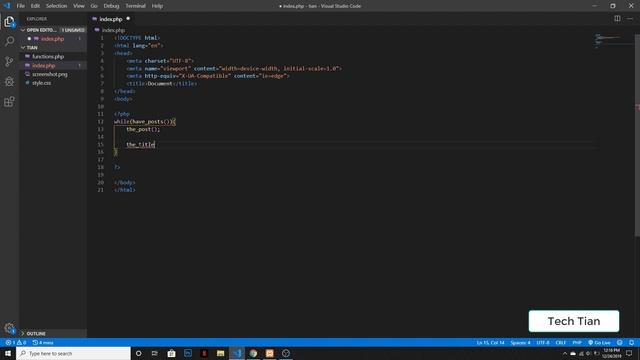640x360 pixels.
Task: Open Task View on the taskbar
Action: tap(155, 353)
